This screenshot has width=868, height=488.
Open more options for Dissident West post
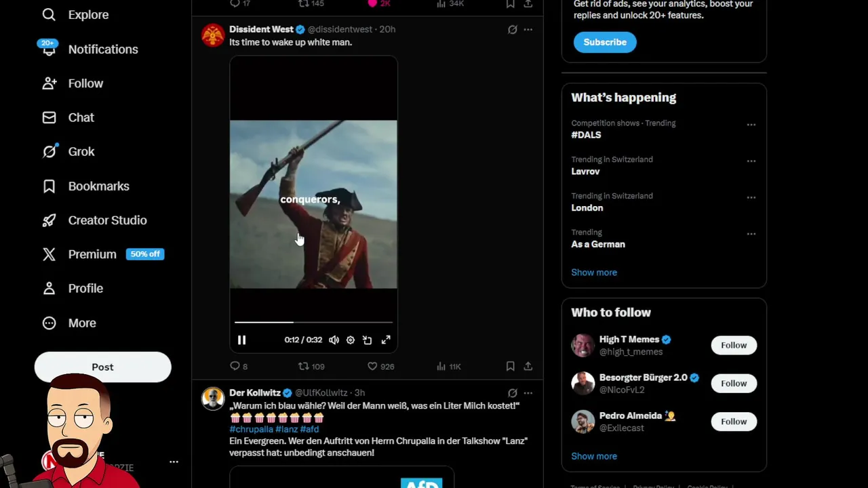tap(528, 30)
